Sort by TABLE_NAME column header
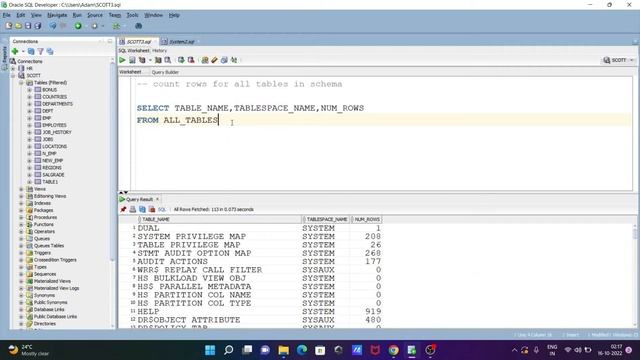 [x=220, y=220]
